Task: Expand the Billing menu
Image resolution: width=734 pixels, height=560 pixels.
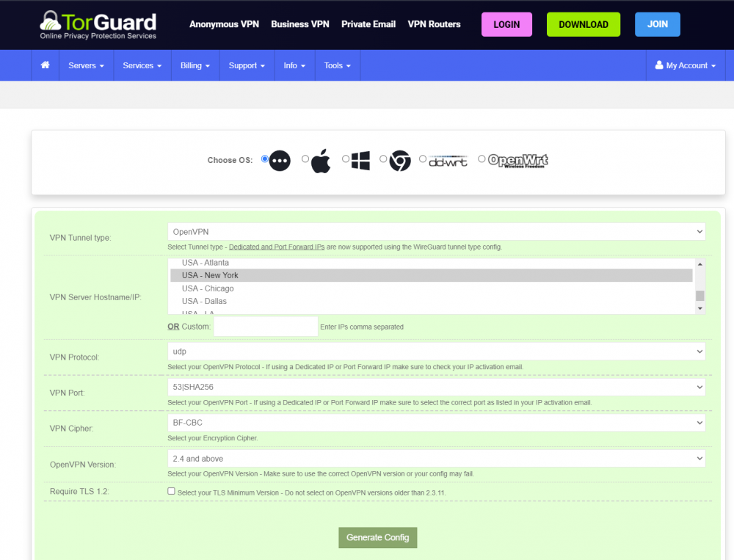Action: coord(195,65)
